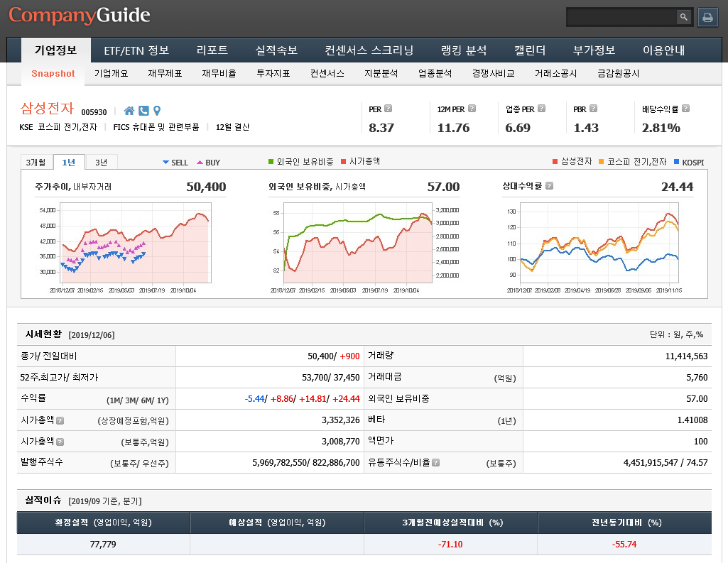Select the 3년 chart period tab

tap(102, 162)
